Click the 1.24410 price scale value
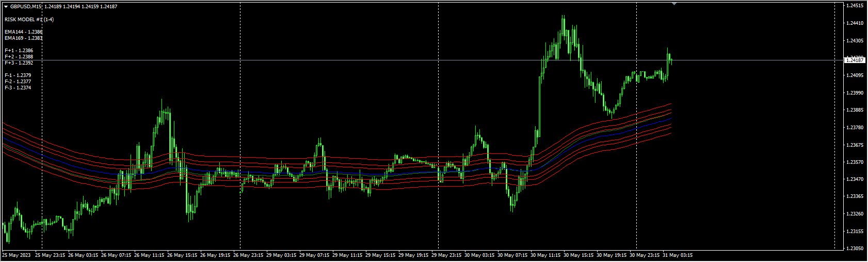Viewport: 868px width, 262px height. (855, 23)
